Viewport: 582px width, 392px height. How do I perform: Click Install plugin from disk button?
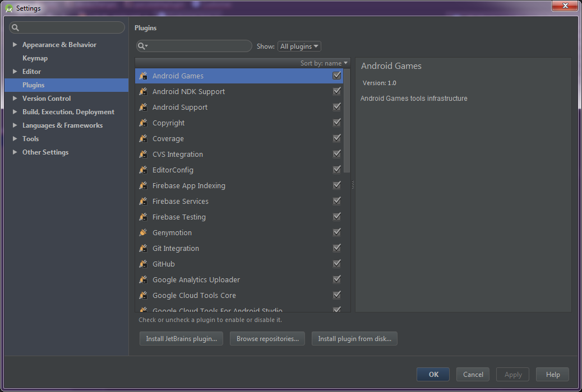tap(354, 339)
